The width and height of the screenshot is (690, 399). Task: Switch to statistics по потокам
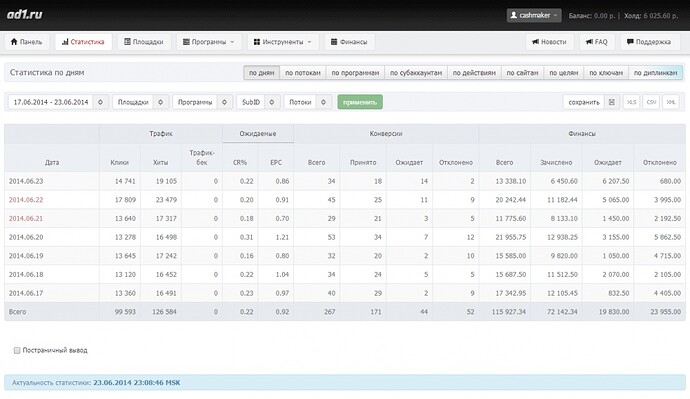(303, 73)
